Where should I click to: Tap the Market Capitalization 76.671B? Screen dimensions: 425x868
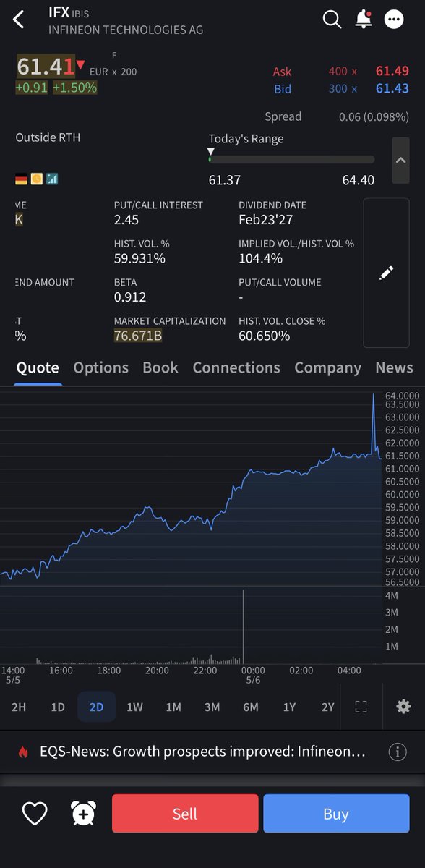[138, 336]
